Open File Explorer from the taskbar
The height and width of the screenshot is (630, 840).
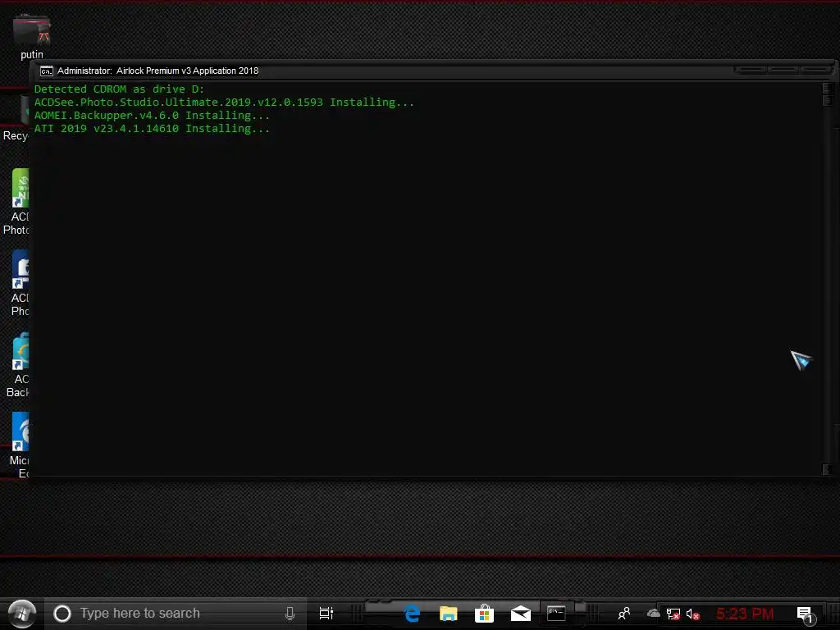click(449, 614)
